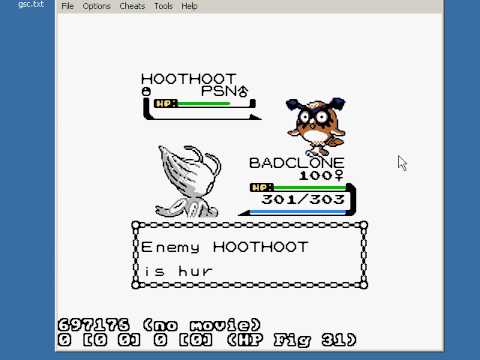Click the PSN status indicator
The width and height of the screenshot is (480, 360).
click(219, 91)
